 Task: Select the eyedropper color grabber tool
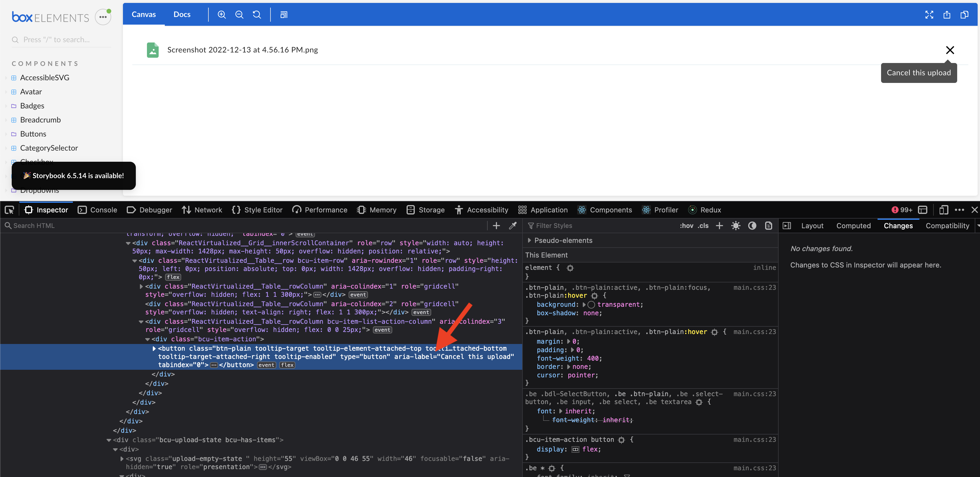click(x=513, y=225)
